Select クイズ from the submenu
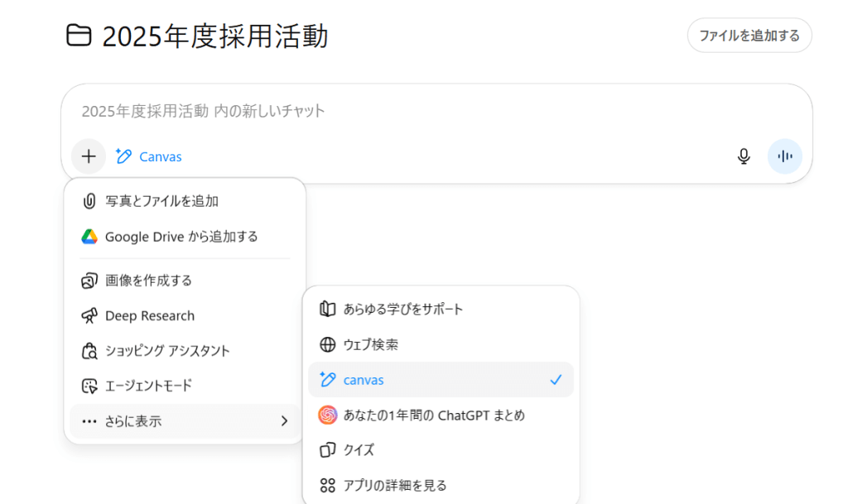 (x=359, y=450)
